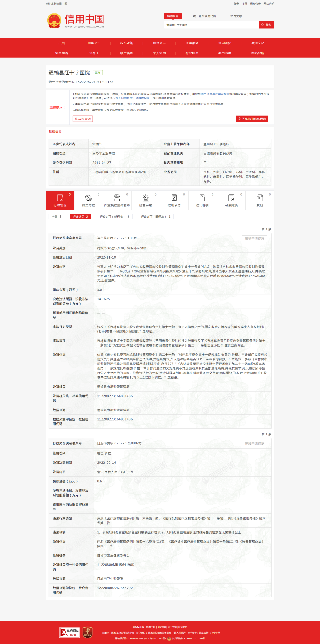Download the credit information report
Viewport: 320px width, 644px height.
click(252, 119)
